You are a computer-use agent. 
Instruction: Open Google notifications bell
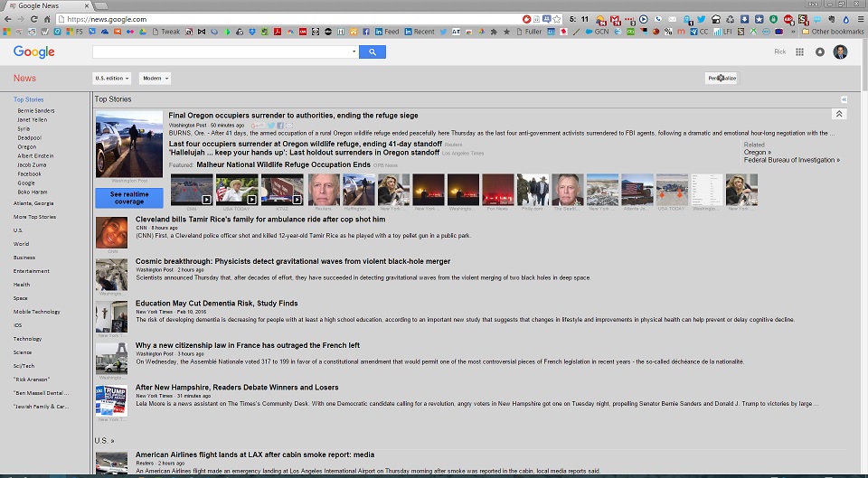(820, 52)
